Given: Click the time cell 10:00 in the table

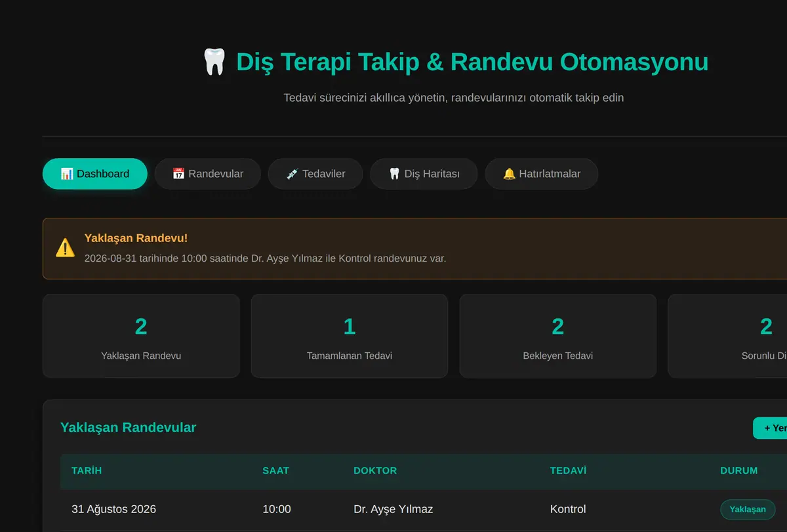Looking at the screenshot, I should [x=277, y=510].
